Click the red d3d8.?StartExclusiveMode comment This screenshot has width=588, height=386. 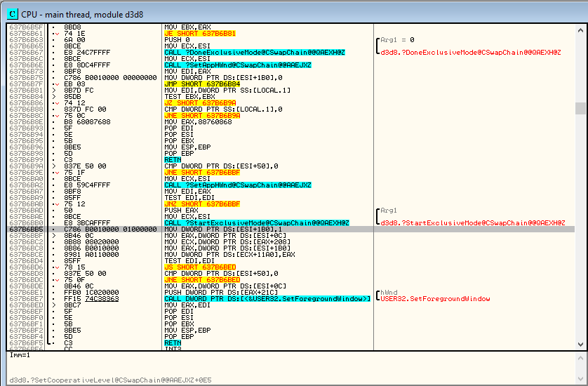[x=472, y=222]
